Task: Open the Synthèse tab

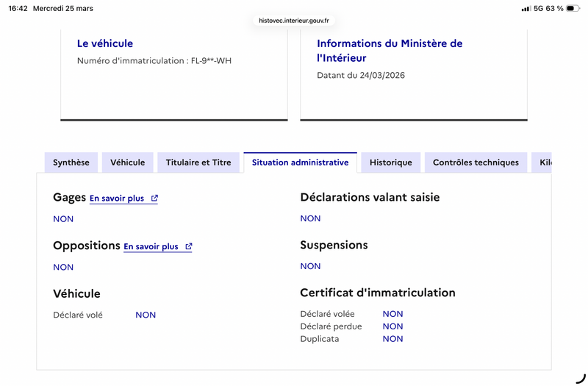Action: tap(71, 162)
